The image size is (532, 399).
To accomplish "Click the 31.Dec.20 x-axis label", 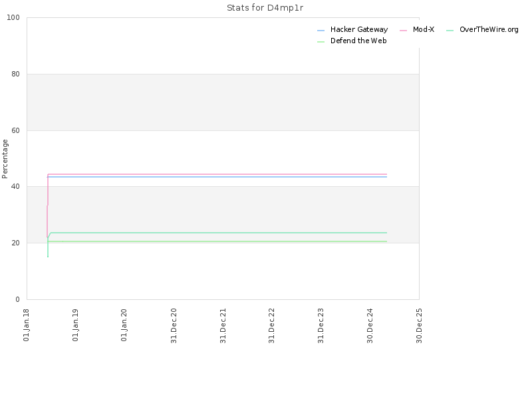I will coord(174,326).
